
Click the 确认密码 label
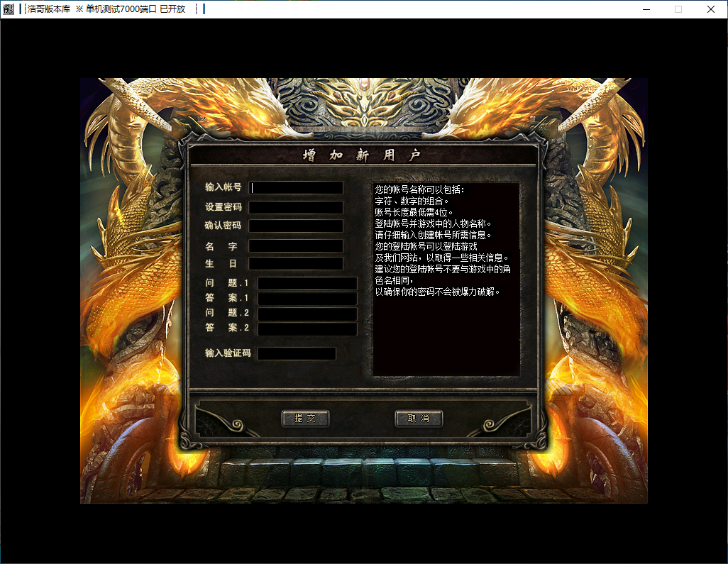click(x=223, y=226)
